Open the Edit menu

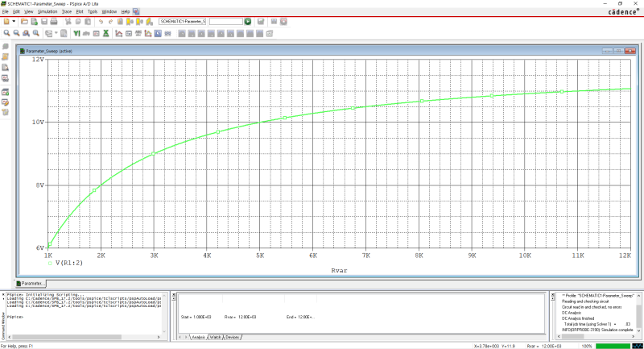tap(16, 11)
